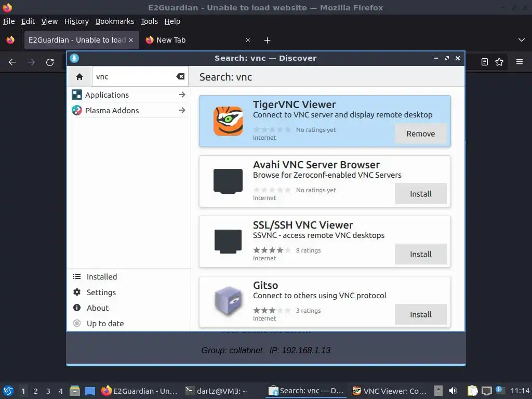Open Discover Settings

point(129,292)
